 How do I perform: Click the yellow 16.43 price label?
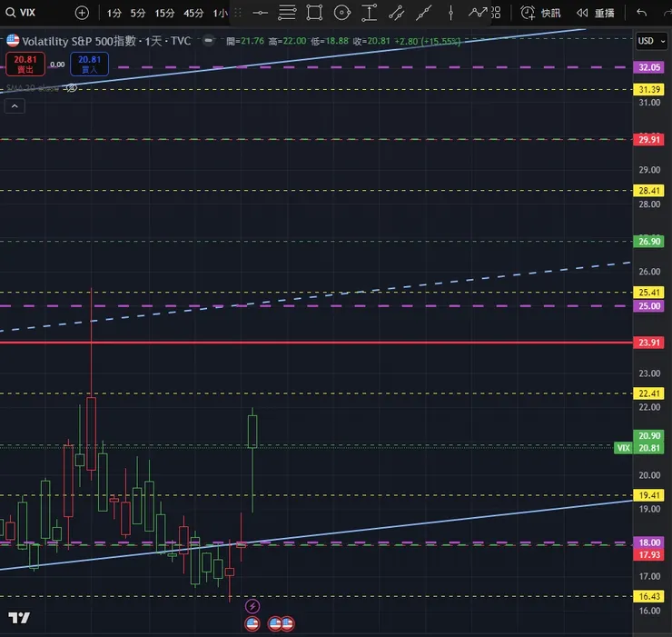click(649, 596)
